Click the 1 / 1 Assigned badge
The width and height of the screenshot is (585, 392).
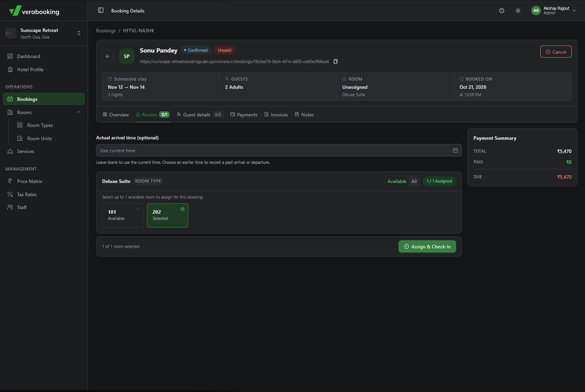439,181
